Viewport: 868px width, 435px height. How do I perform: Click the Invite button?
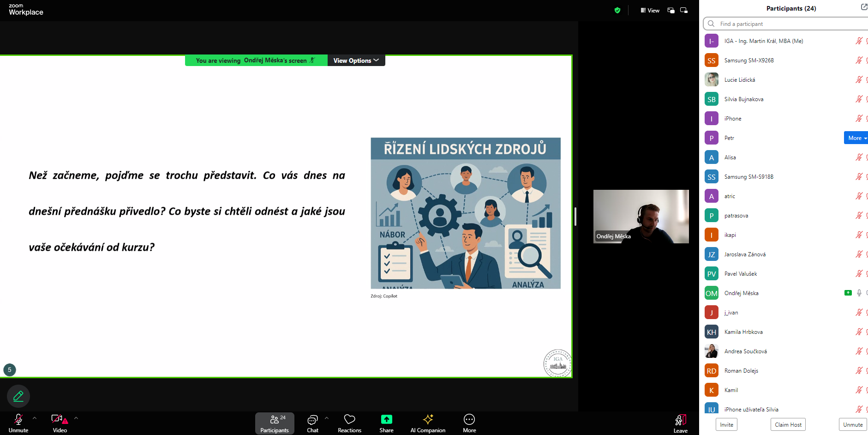point(726,424)
